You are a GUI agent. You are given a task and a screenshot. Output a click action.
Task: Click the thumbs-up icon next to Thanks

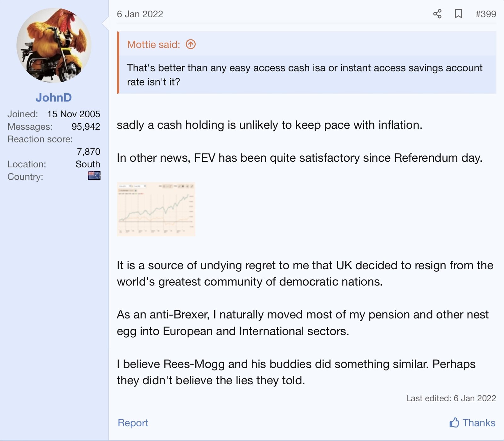(x=454, y=422)
